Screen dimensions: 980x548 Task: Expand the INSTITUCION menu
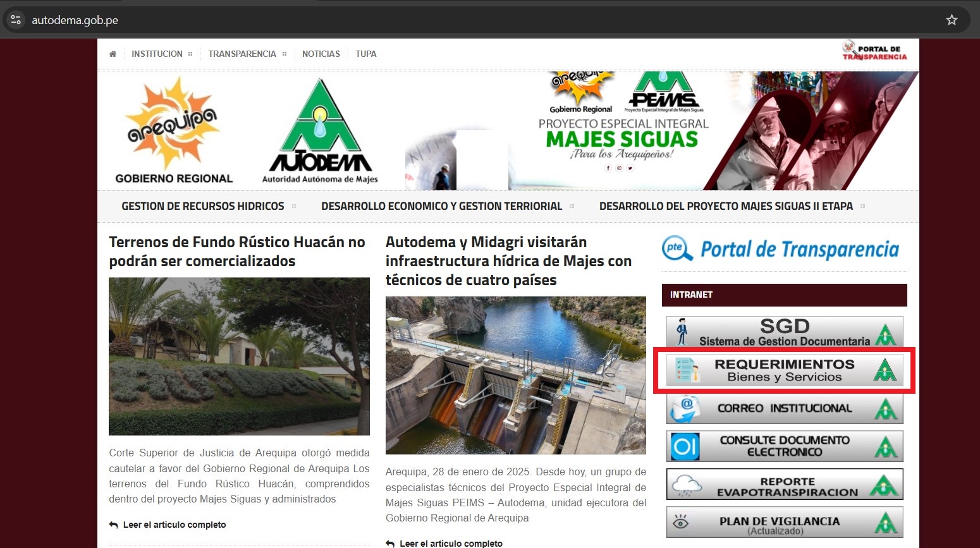point(162,54)
